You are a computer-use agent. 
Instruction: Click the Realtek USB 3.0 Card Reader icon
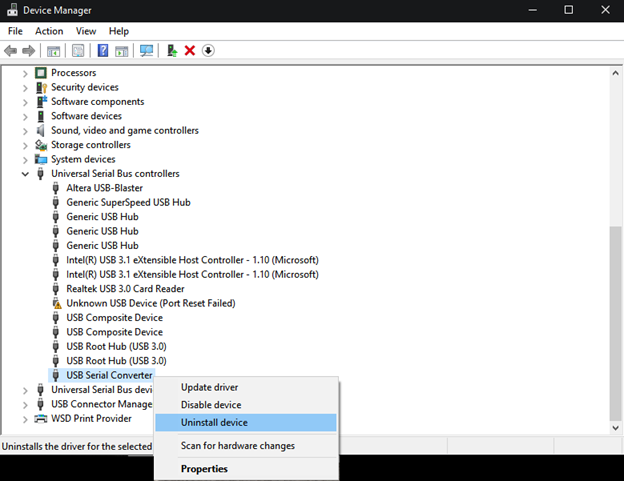(56, 289)
